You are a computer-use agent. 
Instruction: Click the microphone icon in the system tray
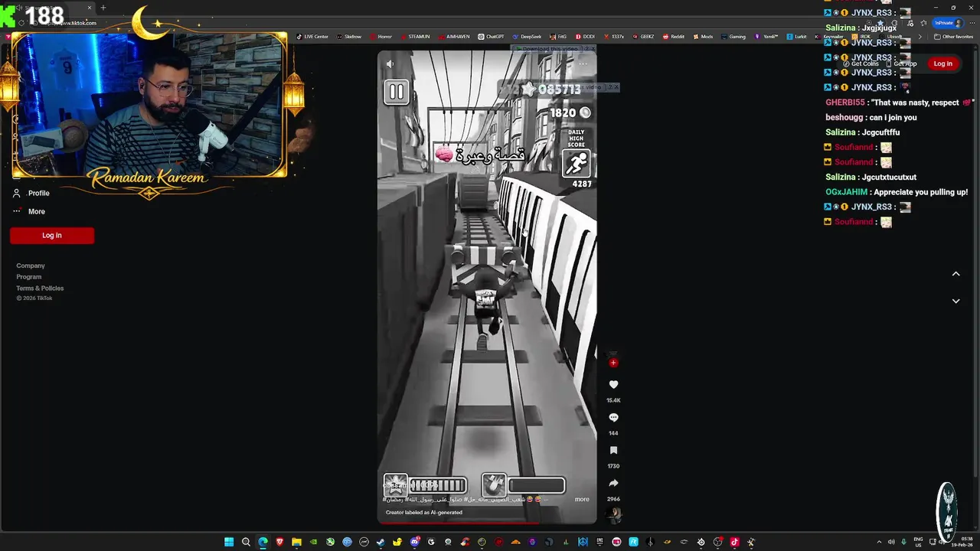(x=904, y=542)
